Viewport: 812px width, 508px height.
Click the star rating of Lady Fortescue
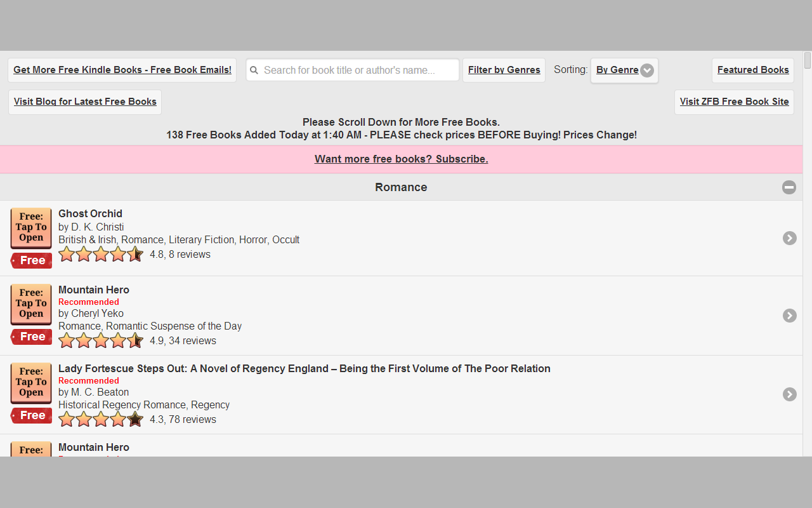point(101,419)
